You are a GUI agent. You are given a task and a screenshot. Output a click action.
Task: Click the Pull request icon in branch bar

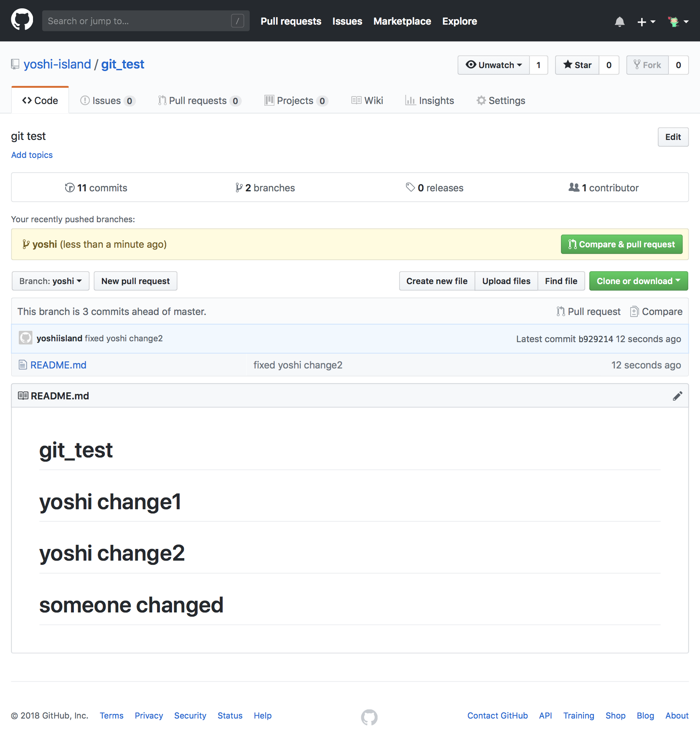561,312
